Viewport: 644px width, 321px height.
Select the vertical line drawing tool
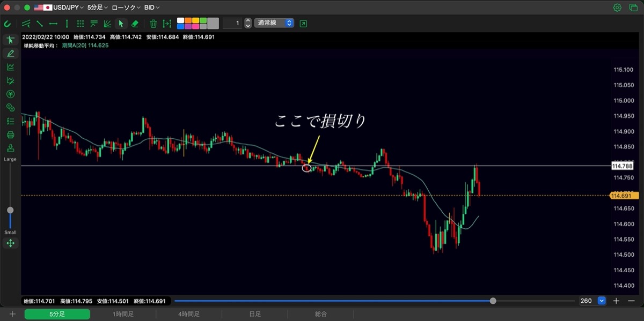click(x=67, y=24)
